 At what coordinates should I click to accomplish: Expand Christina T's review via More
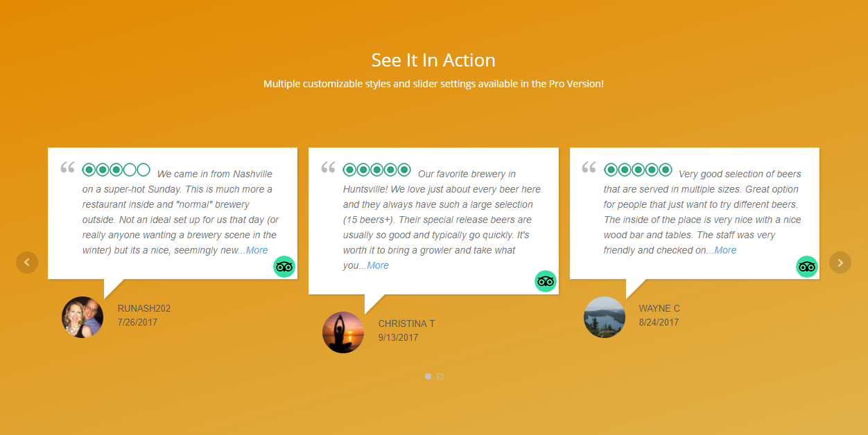point(378,265)
